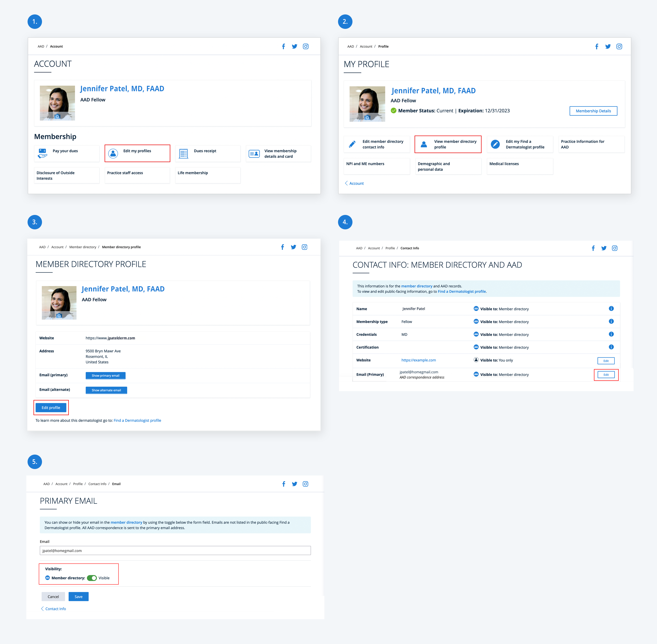Open Facebook icon in Account panel header
The width and height of the screenshot is (657, 644).
pyautogui.click(x=283, y=46)
